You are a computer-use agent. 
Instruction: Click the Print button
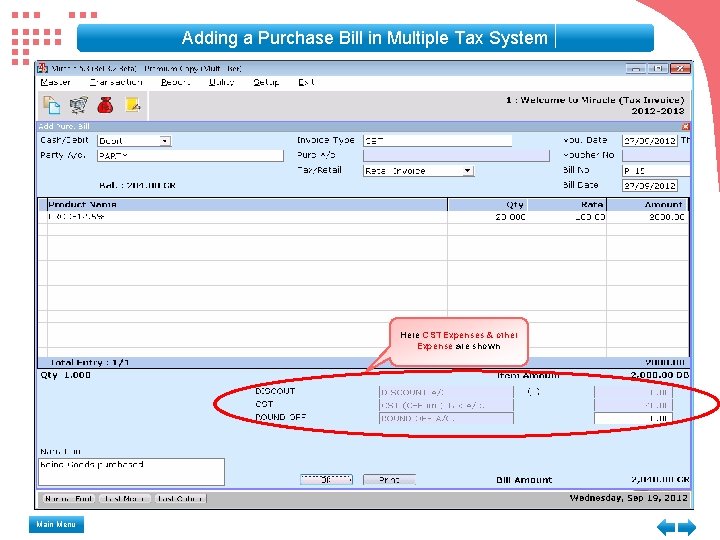click(x=389, y=480)
